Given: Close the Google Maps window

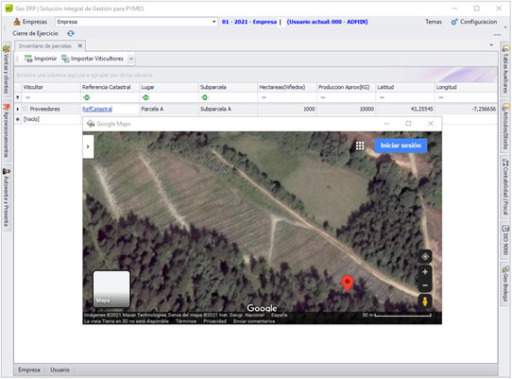Looking at the screenshot, I should click(x=431, y=124).
